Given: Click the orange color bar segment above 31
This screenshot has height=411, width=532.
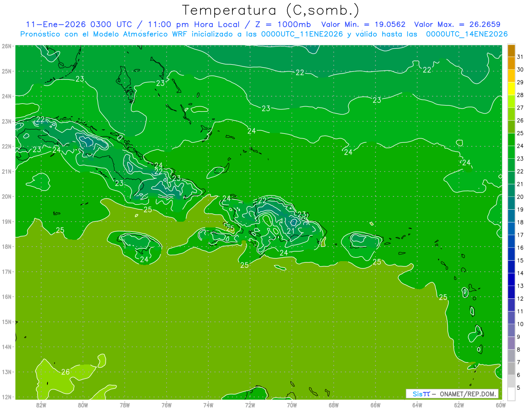Looking at the screenshot, I should (511, 51).
